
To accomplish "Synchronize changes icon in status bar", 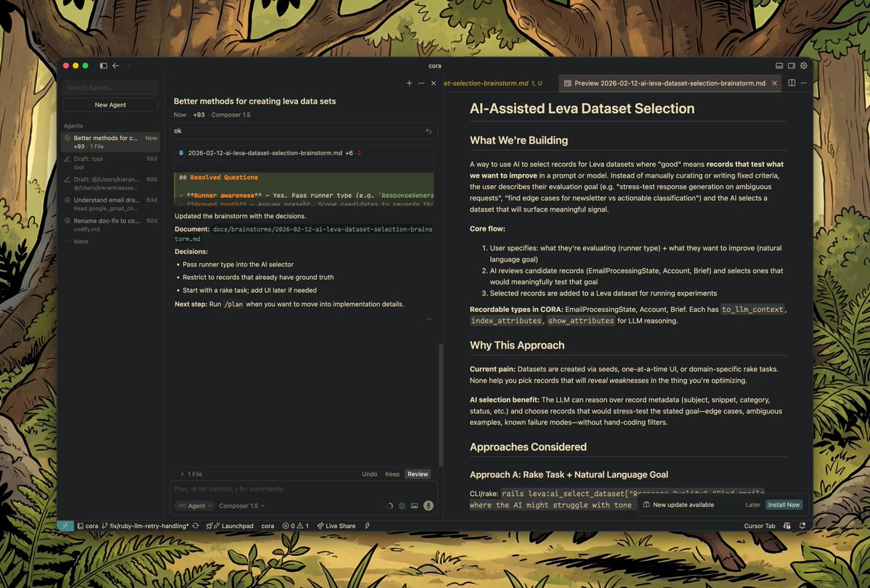I will [x=196, y=526].
